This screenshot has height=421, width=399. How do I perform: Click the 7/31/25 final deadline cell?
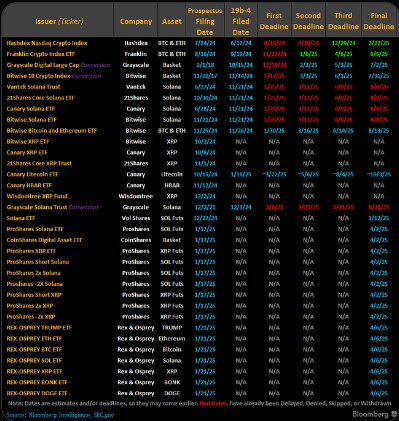(x=379, y=76)
